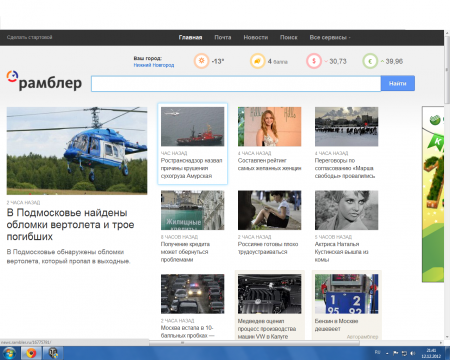Click the vertical page scrollbar
450x360 pixels.
point(447,185)
